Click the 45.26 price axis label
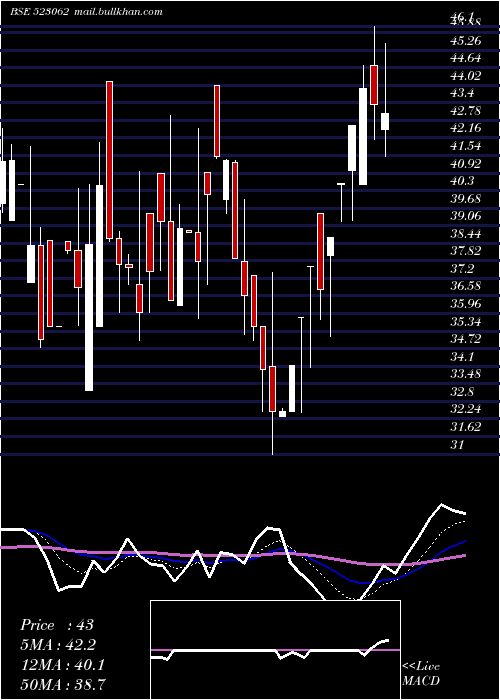This screenshot has width=500, height=700. pos(466,41)
